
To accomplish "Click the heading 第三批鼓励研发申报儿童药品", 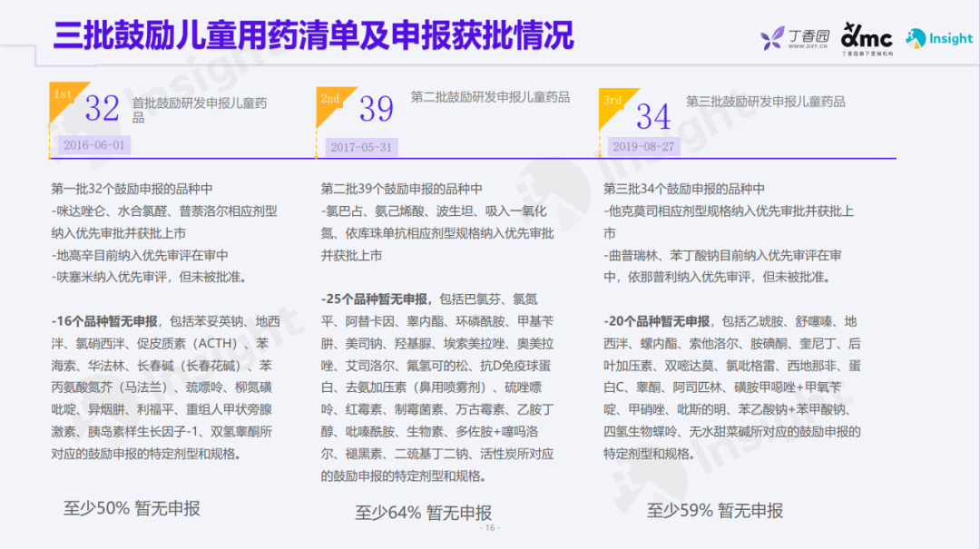I will (x=766, y=102).
